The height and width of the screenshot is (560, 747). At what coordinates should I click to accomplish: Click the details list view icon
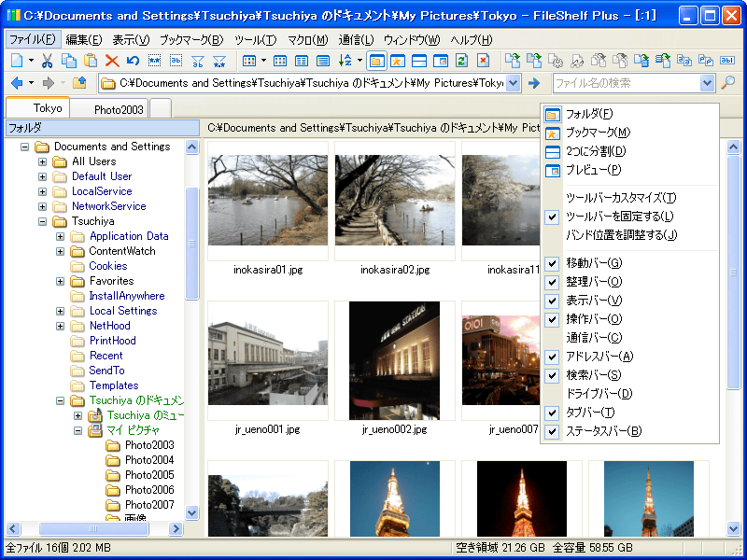(x=323, y=61)
